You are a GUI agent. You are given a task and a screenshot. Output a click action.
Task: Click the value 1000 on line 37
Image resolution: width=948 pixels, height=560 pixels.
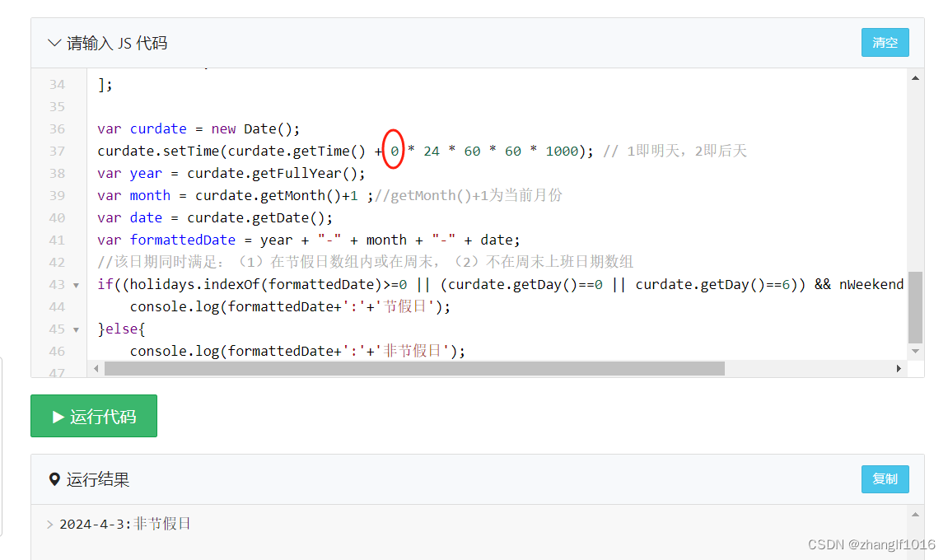[562, 152]
